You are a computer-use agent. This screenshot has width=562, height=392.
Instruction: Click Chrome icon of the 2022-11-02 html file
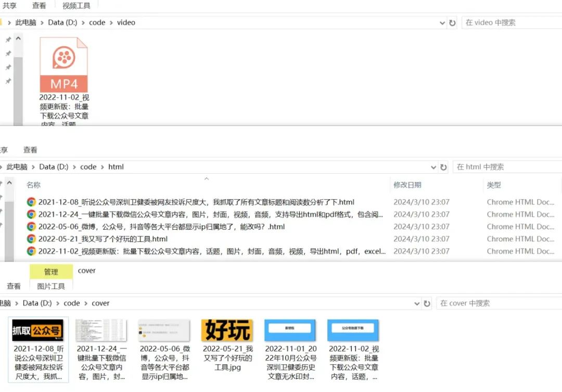point(31,251)
